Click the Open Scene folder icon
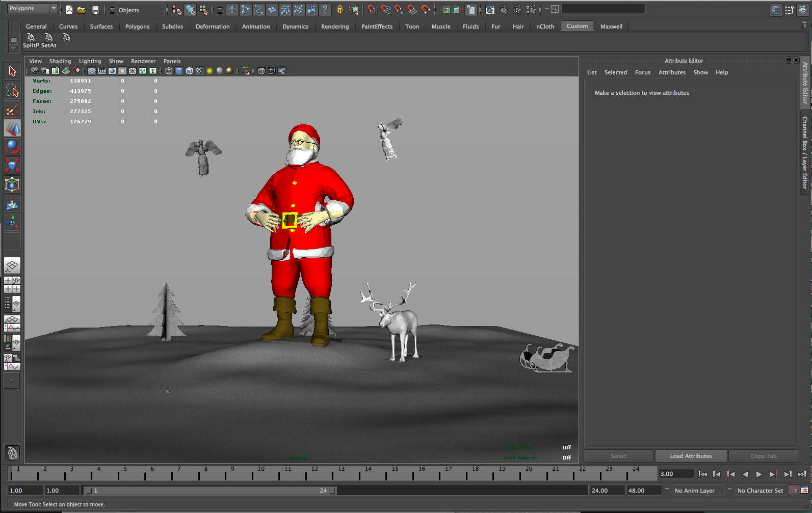Screen dimensions: 812x513 point(82,10)
